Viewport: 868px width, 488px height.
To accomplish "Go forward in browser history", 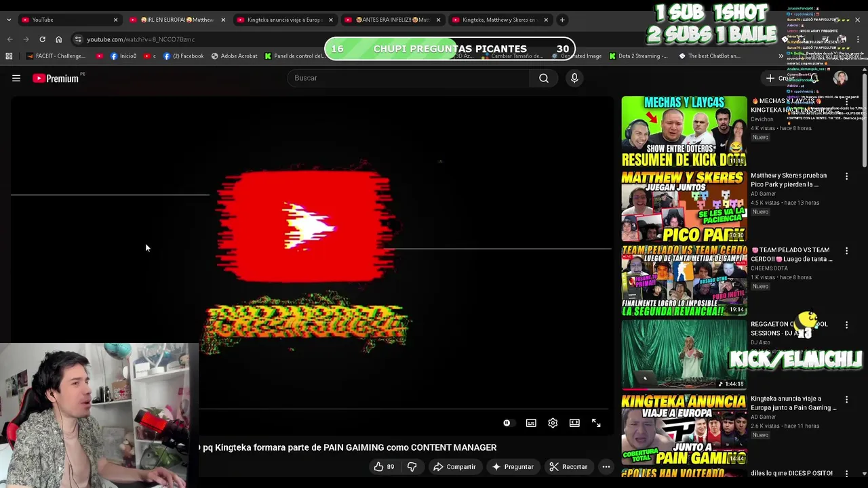I will tap(26, 39).
